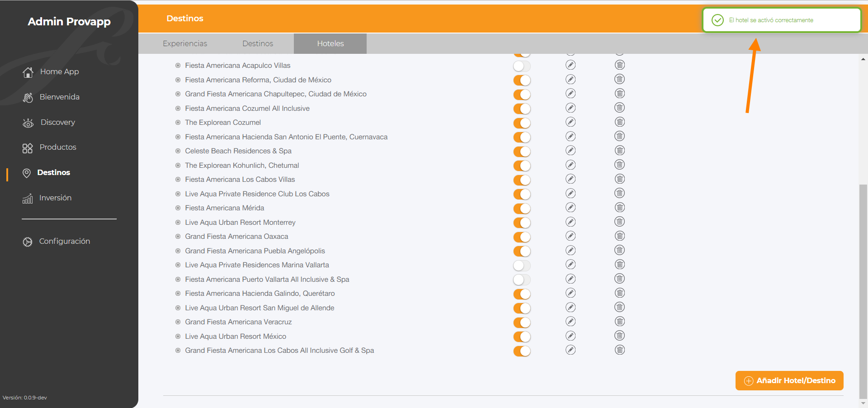Edit Fiesta Americana Mérida hotel
This screenshot has height=408, width=868.
tap(571, 208)
